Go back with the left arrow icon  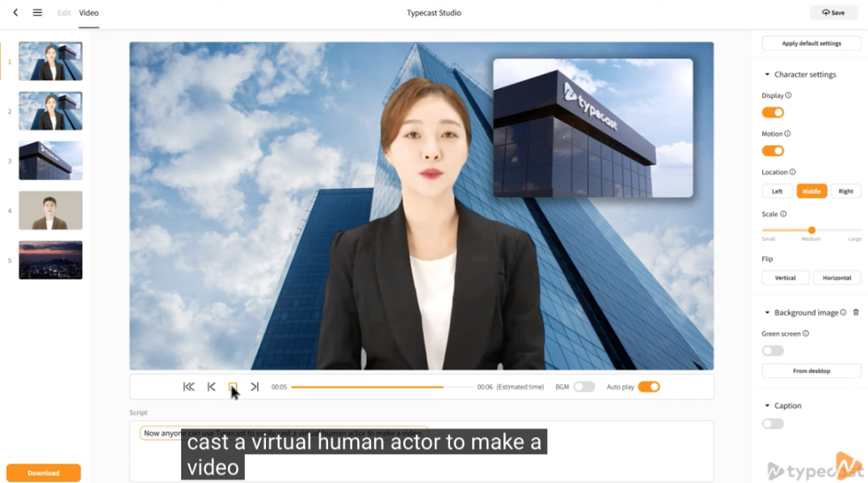[15, 12]
